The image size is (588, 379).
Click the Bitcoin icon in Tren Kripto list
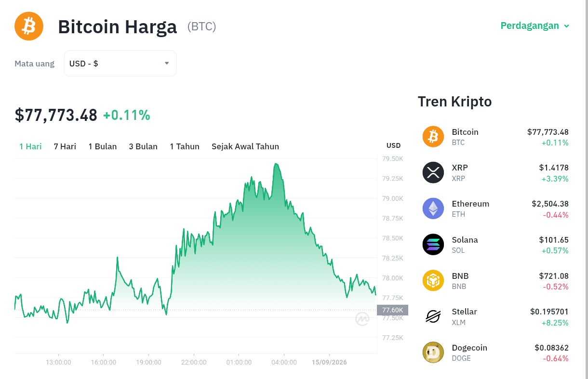433,136
